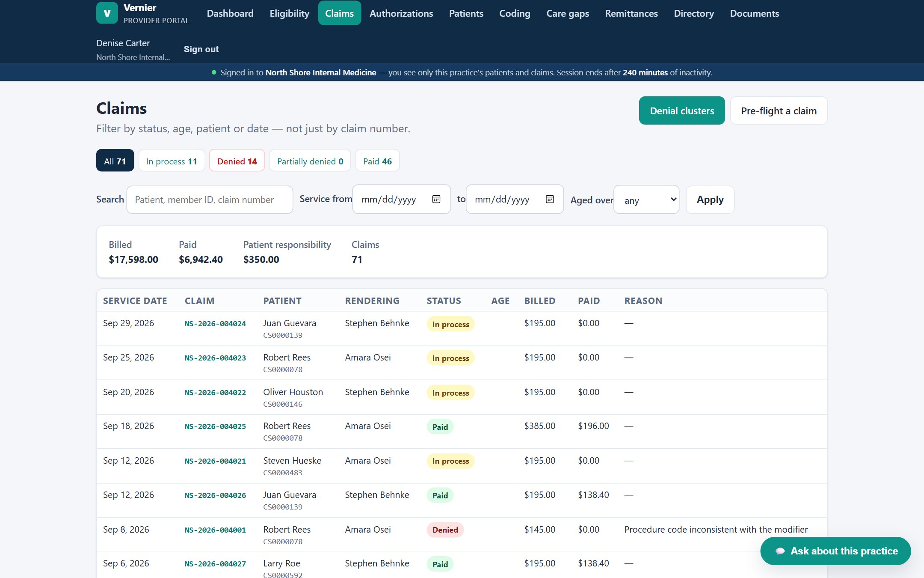Open Denial clusters

point(682,111)
